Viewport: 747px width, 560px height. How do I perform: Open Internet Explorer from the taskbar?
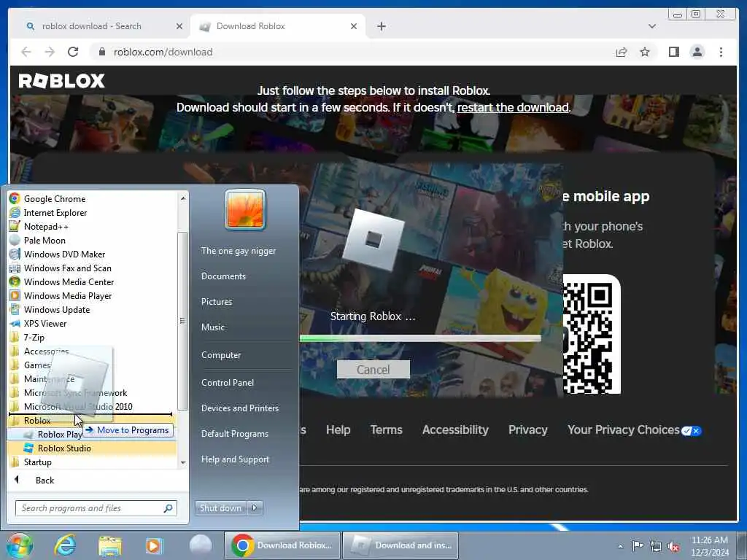[x=65, y=545]
